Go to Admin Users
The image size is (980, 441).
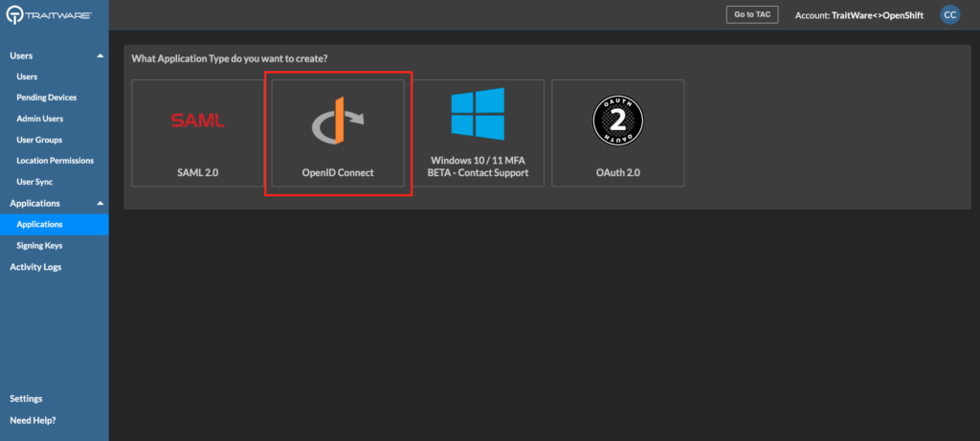39,119
